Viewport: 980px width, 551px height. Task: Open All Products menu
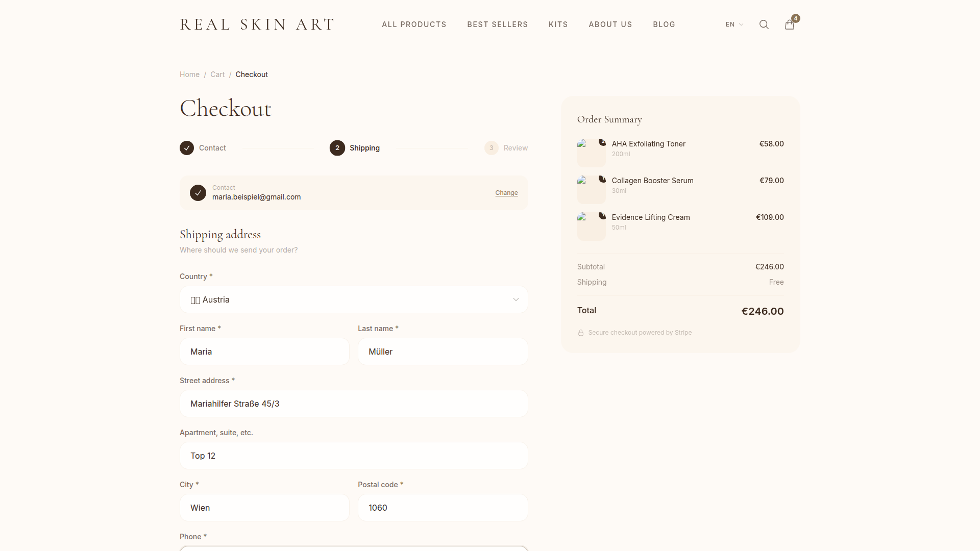414,24
